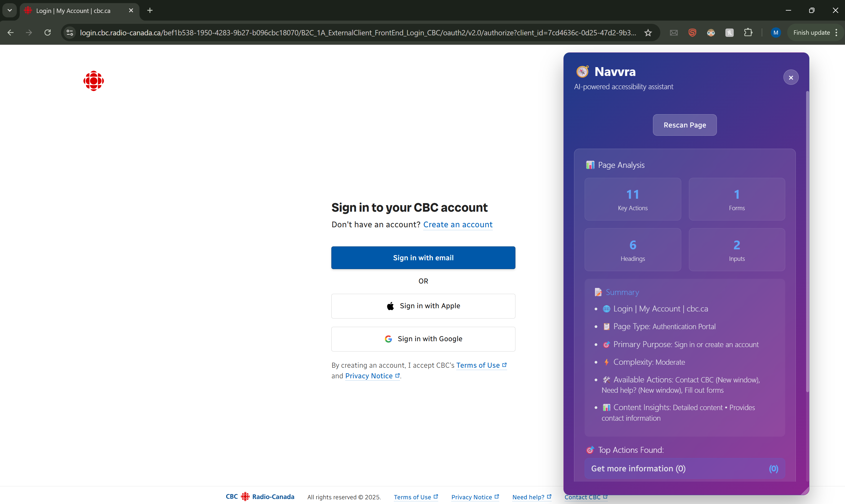Open the Chrome profile M avatar
This screenshot has height=504, width=845.
775,33
